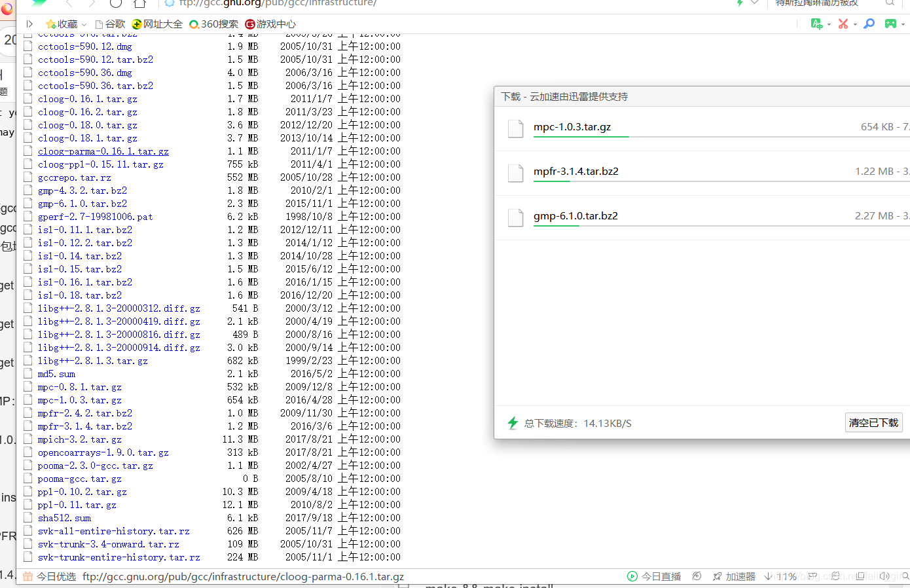The height and width of the screenshot is (588, 910).
Task: Toggle the download progress indicator showing 11%
Action: click(782, 576)
